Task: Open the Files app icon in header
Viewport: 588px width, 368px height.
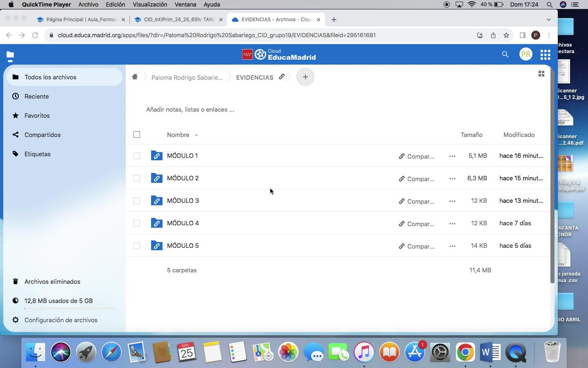Action: pyautogui.click(x=10, y=55)
